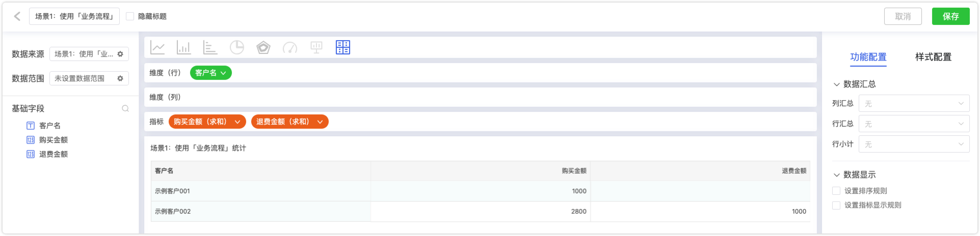Switch to the 样式配置 tab
This screenshot has width=980, height=236.
pos(933,57)
